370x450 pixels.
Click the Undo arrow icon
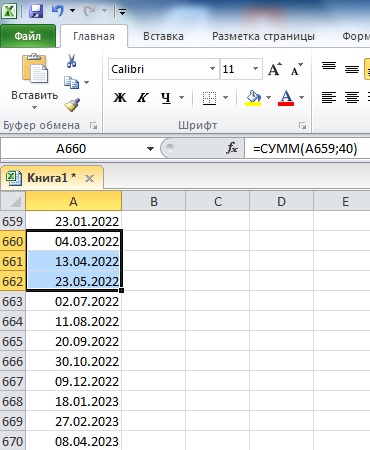57,11
